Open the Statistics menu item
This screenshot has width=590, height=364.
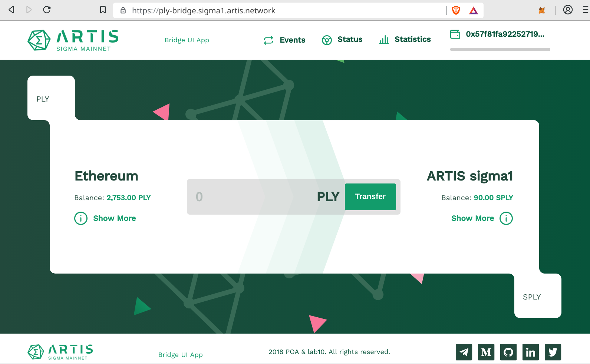point(413,39)
